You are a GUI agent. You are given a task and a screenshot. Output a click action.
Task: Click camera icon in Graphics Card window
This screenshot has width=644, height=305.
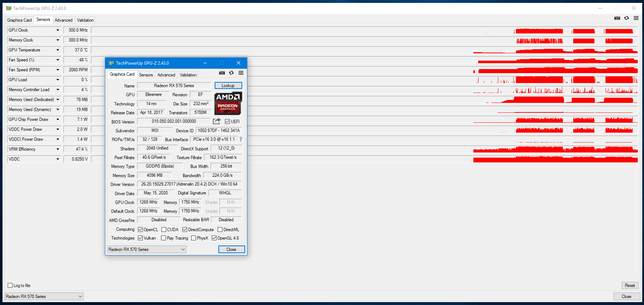tap(222, 73)
